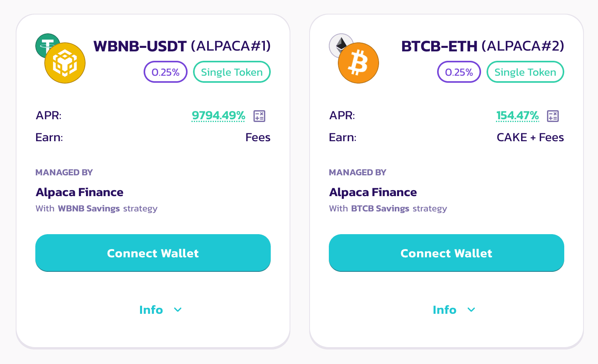
Task: Connect Wallet on the WBNB-USDT vault
Action: click(x=153, y=253)
